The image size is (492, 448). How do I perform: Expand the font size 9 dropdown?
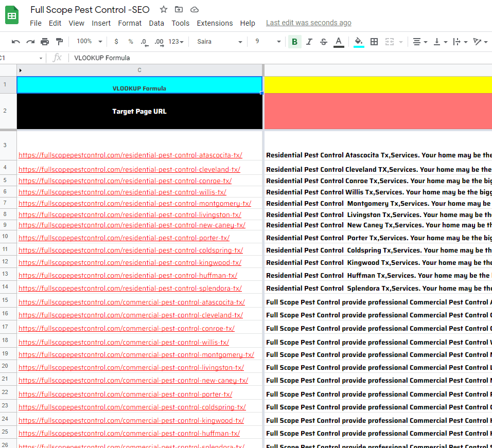[x=268, y=42]
